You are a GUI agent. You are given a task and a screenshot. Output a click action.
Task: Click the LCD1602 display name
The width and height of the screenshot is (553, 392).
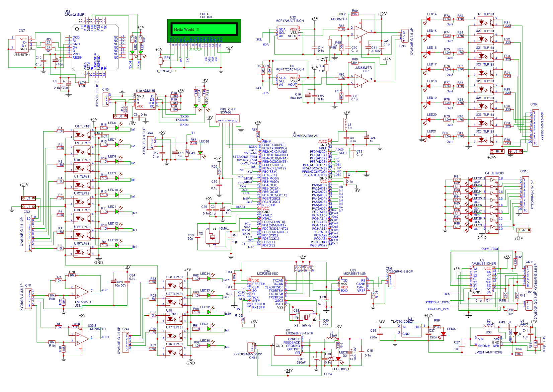(207, 17)
